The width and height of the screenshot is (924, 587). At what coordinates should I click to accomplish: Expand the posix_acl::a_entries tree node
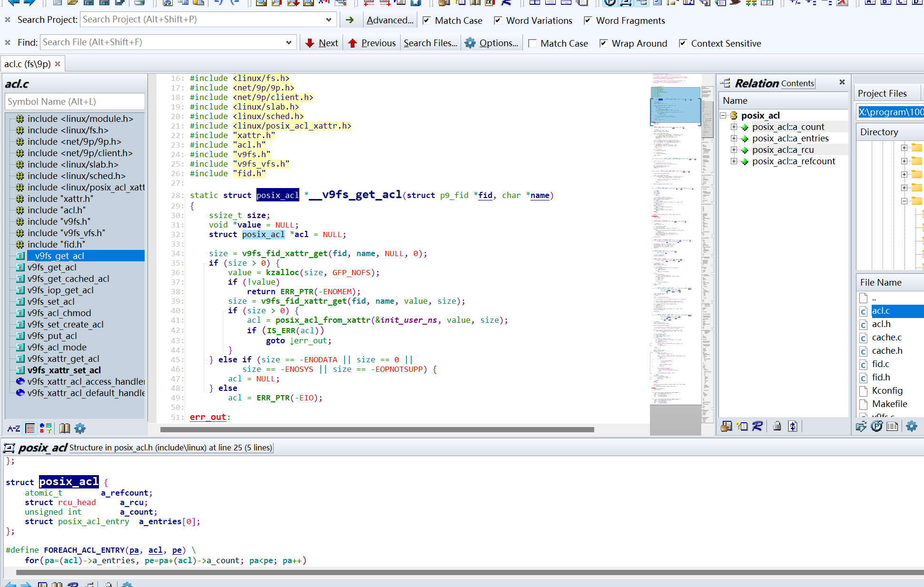point(734,139)
